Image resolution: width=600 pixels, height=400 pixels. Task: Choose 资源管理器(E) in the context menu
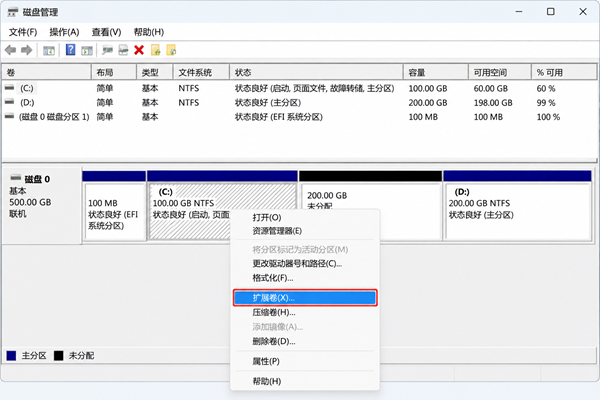305,231
